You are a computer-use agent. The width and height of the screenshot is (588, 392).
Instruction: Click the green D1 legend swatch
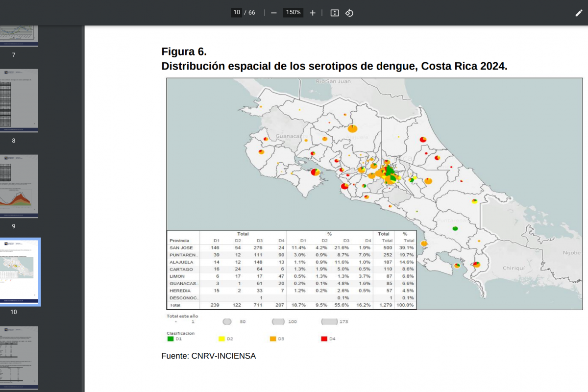tap(171, 339)
